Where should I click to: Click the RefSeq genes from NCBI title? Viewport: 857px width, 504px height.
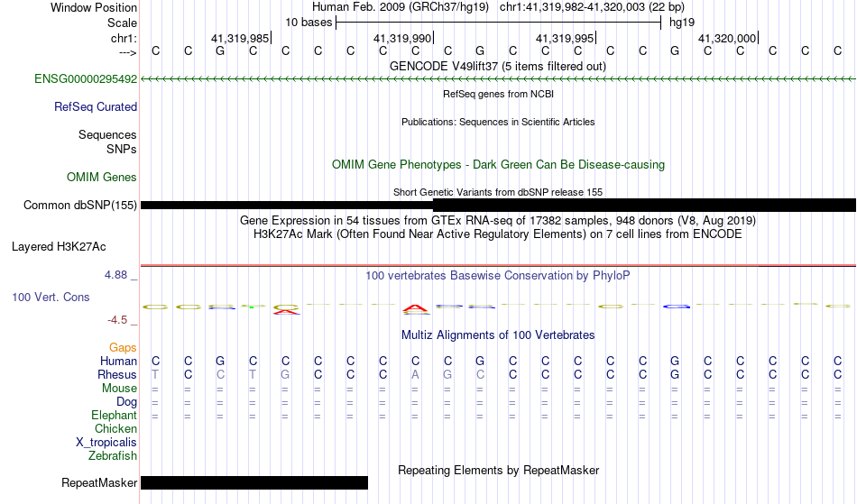tap(499, 94)
